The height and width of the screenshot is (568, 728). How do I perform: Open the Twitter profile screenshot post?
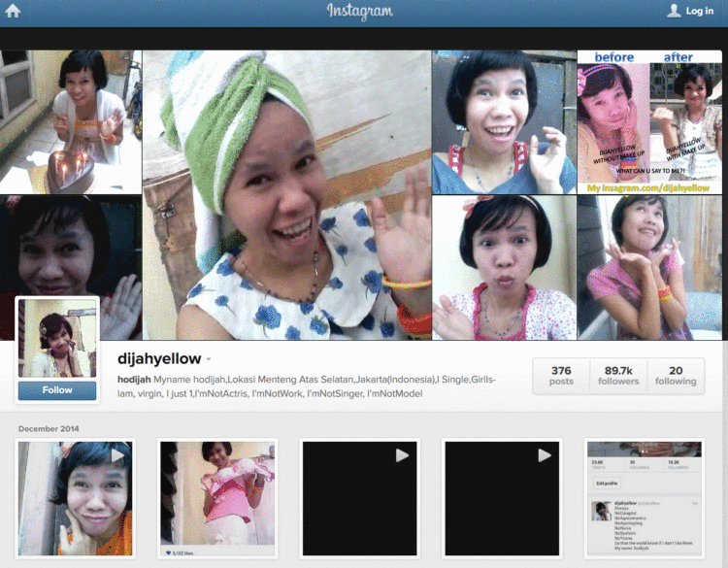coord(645,498)
